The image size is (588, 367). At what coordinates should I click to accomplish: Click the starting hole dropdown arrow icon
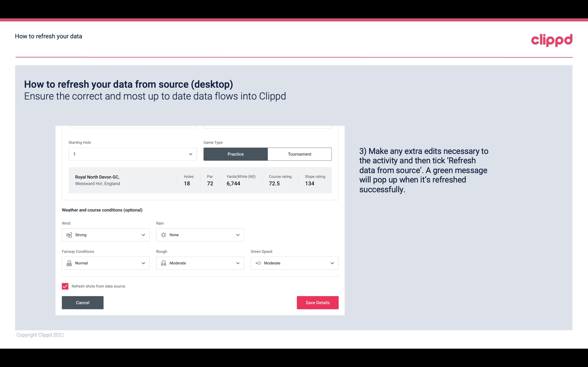click(x=190, y=154)
